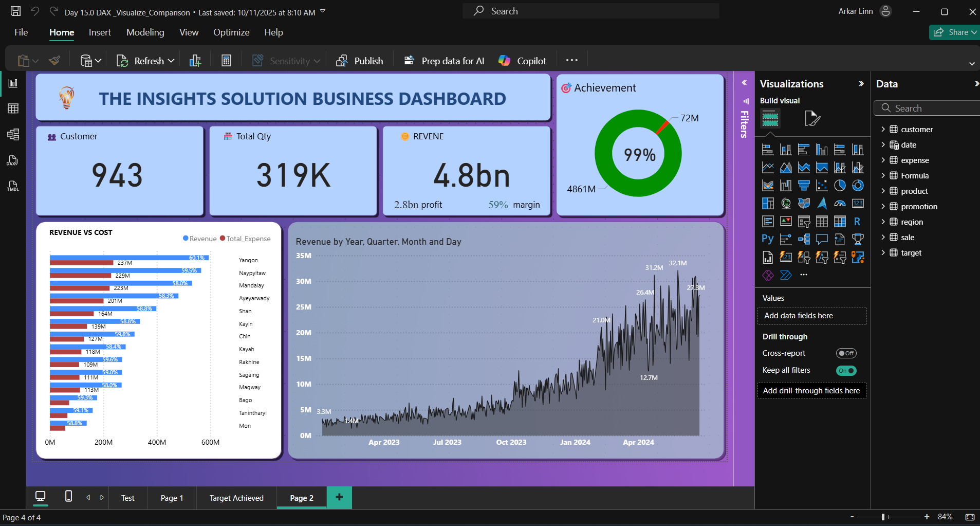Expand the customer table in Data pane

click(x=883, y=130)
